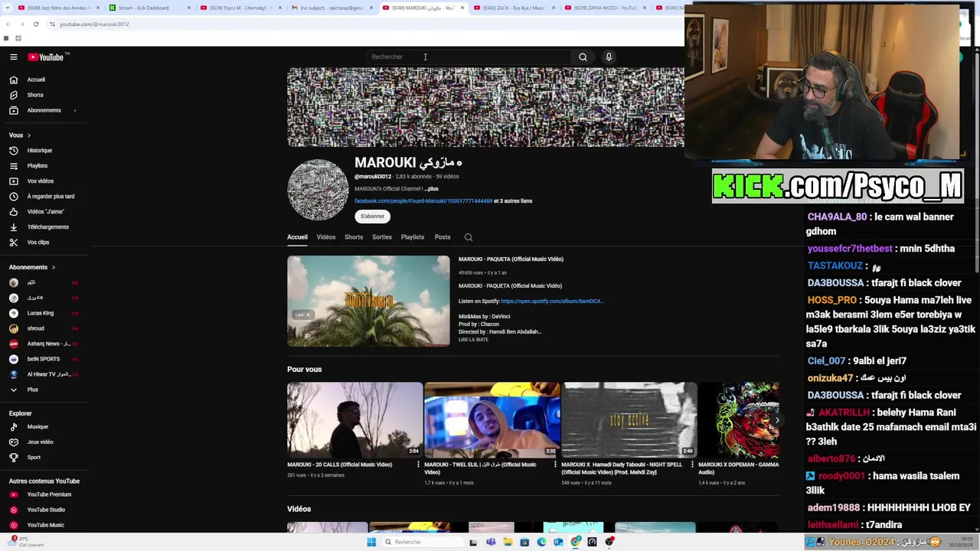Expand the Abonnements section header
The image size is (980, 551).
coord(32,267)
